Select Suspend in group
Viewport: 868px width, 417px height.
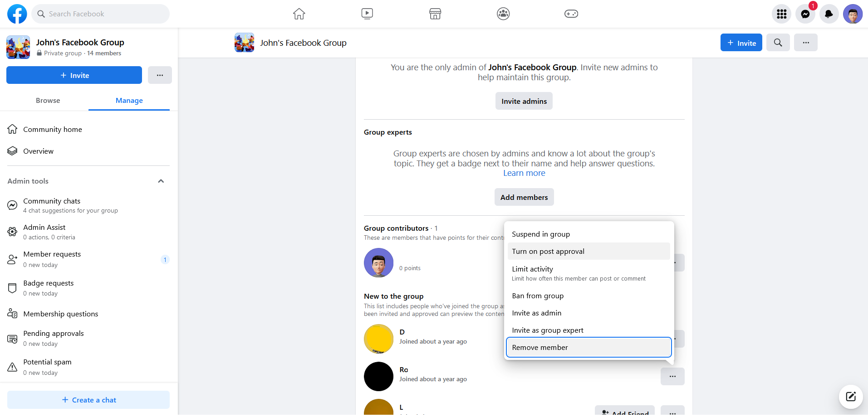[x=589, y=234]
